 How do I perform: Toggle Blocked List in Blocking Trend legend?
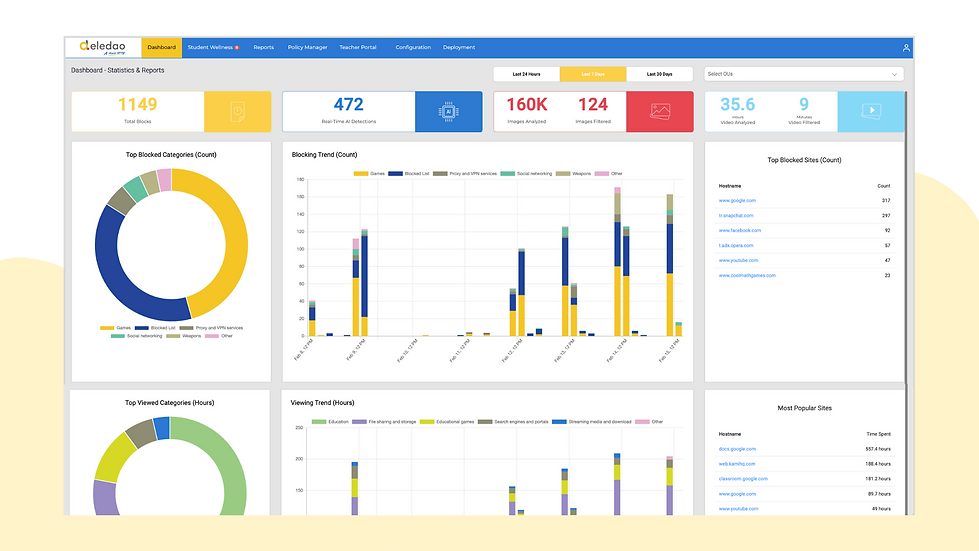[408, 173]
